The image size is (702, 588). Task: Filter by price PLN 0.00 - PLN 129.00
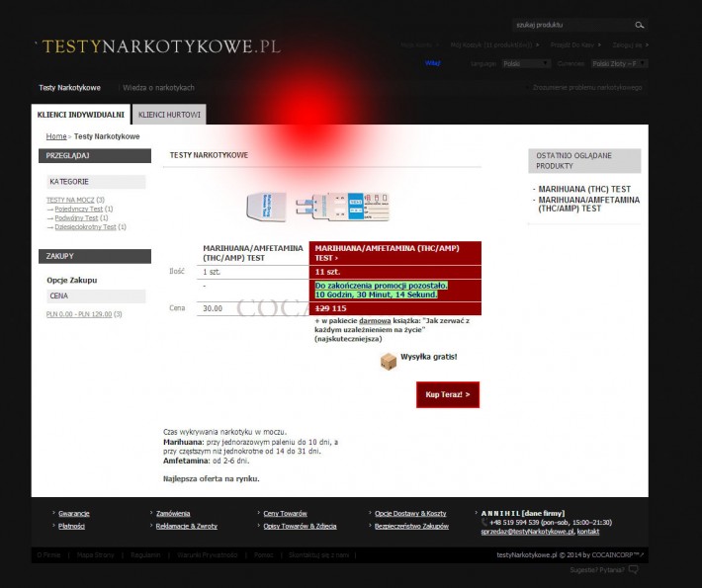pos(80,313)
